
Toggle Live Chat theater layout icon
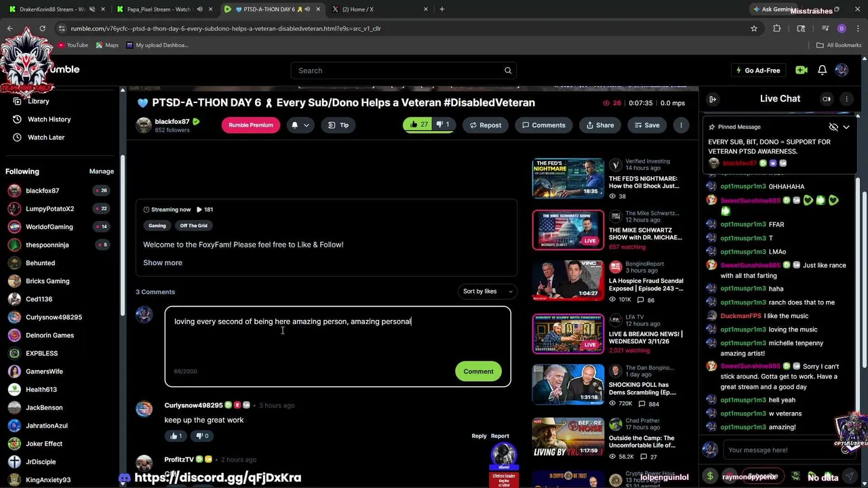tap(827, 99)
